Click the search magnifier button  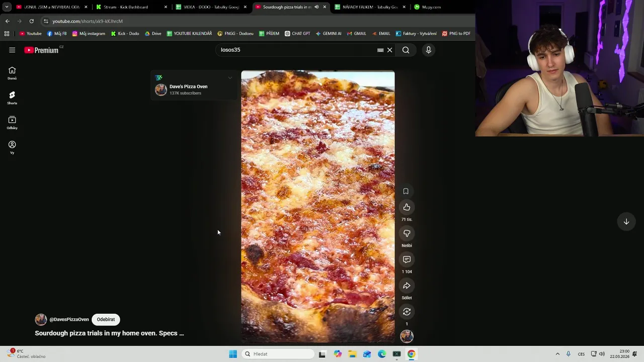pos(406,50)
